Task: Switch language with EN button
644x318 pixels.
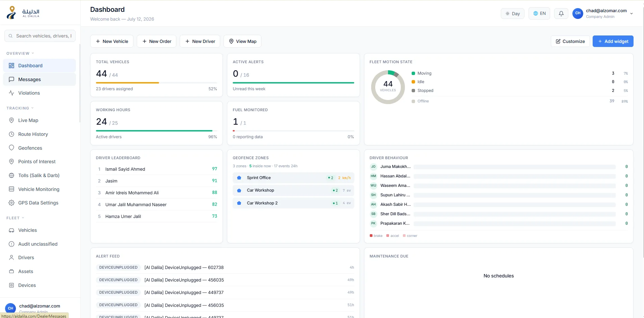Action: click(539, 14)
